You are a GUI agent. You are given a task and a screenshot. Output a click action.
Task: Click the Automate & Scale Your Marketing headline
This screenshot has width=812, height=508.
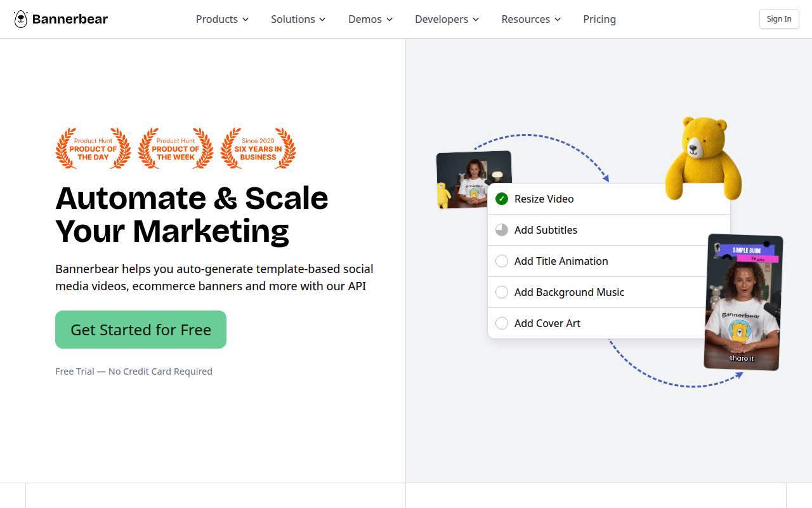click(x=192, y=215)
